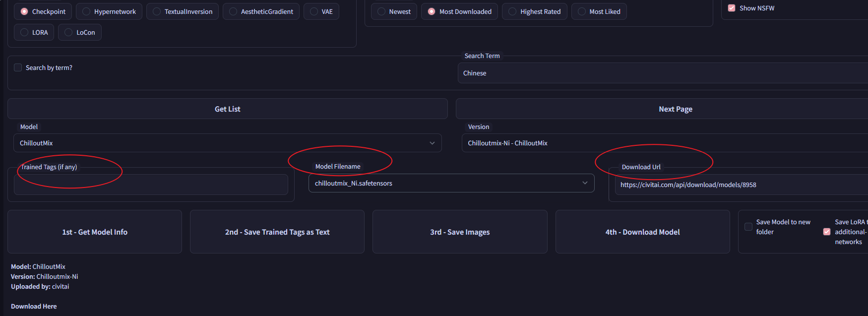Screen dimensions: 868x316
Task: Select the Checkpoint radio button
Action: click(x=24, y=11)
